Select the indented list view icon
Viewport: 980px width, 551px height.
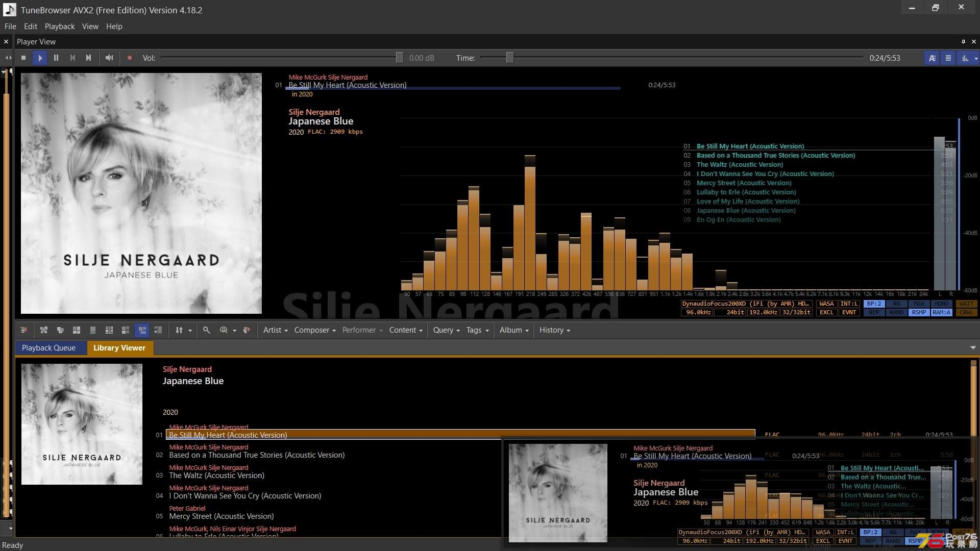point(158,330)
